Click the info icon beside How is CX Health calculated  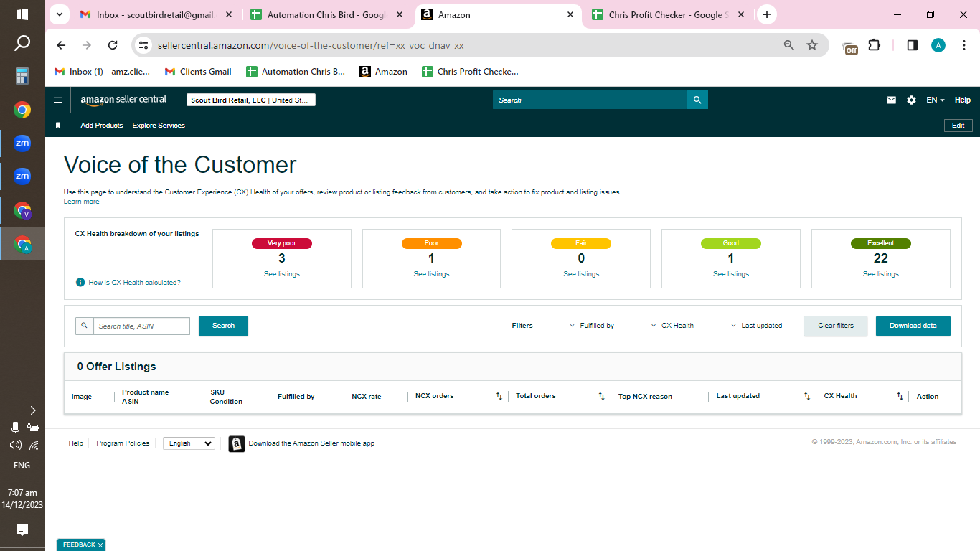tap(80, 283)
